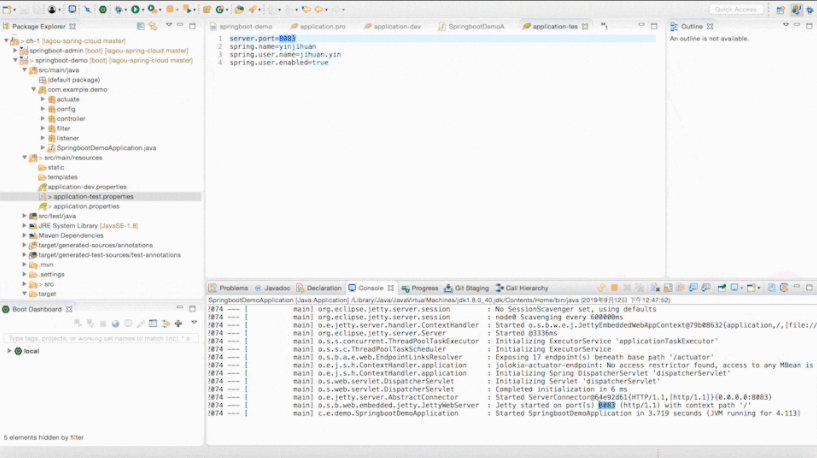Click the Run Last Tool icon with toolbox

(x=152, y=9)
